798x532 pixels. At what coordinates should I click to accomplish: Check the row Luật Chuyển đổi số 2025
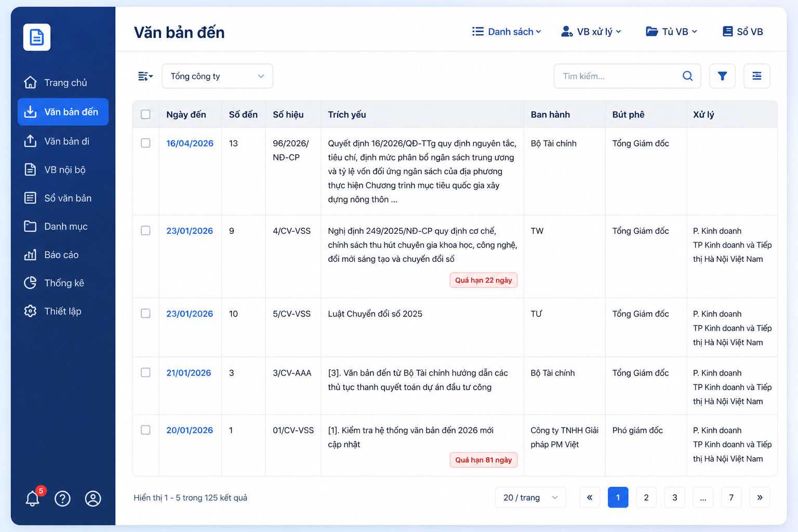coord(145,313)
